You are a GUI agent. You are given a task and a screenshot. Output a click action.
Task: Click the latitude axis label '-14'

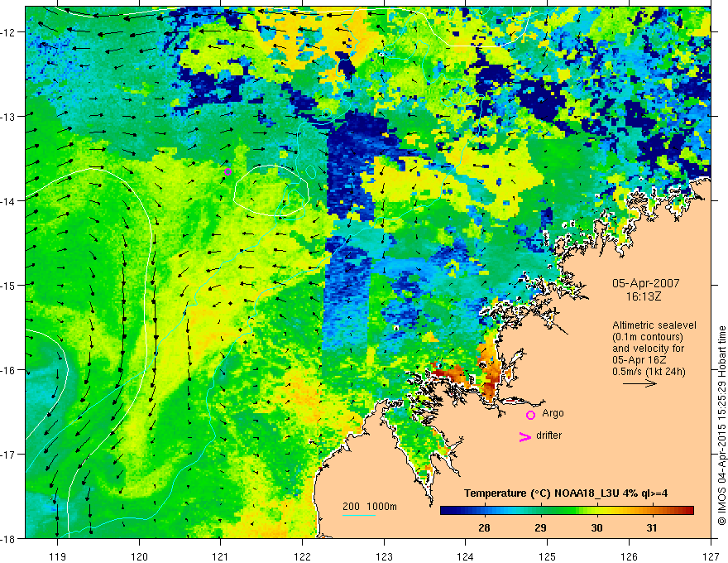coord(9,201)
